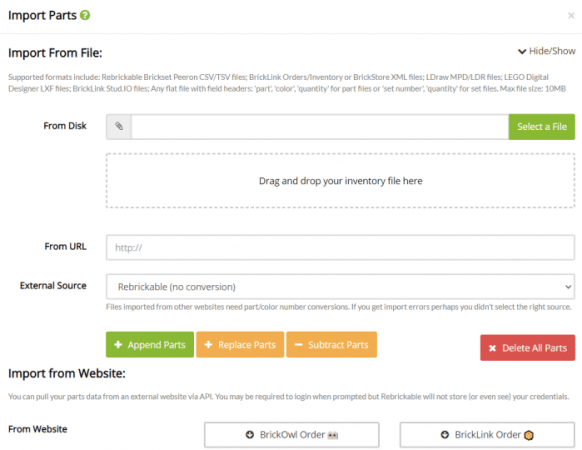The image size is (582, 450).
Task: Click the From URL input field
Action: (x=340, y=247)
